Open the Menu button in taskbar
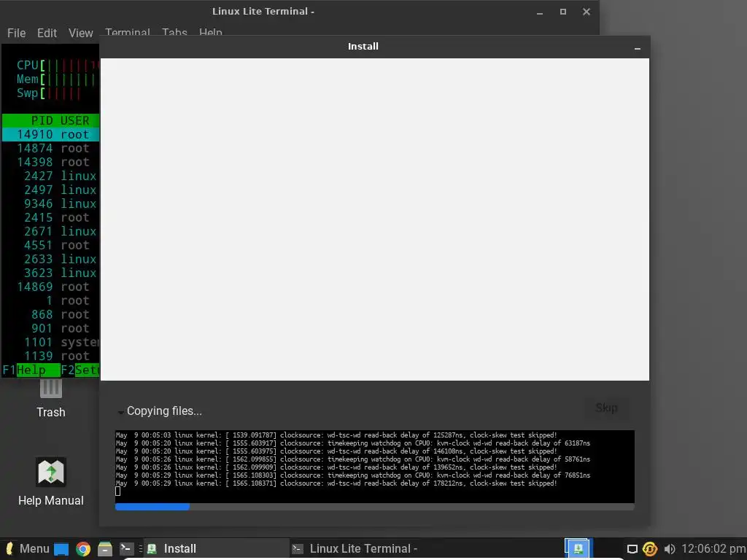The width and height of the screenshot is (747, 560). [28, 548]
